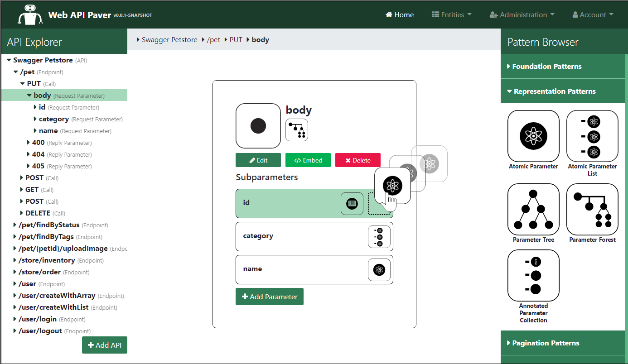Click the Parameter Forest icon under body title
The image size is (628, 364).
tap(297, 130)
